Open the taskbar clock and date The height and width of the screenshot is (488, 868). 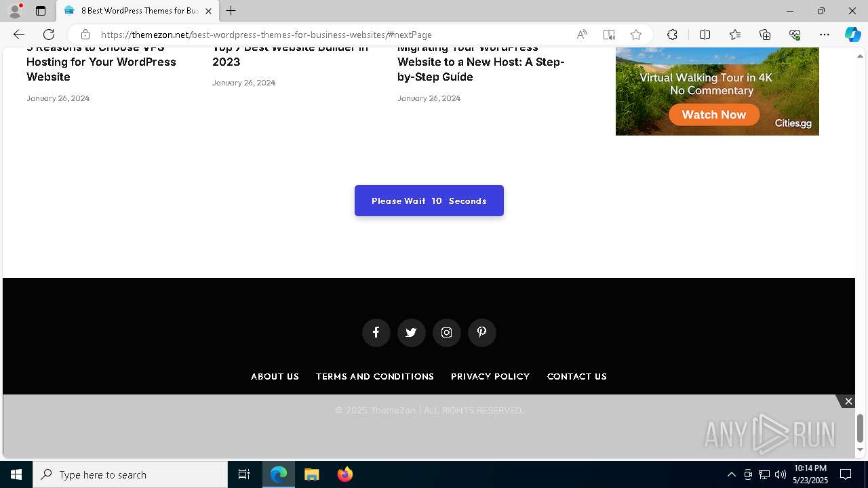[x=810, y=474]
